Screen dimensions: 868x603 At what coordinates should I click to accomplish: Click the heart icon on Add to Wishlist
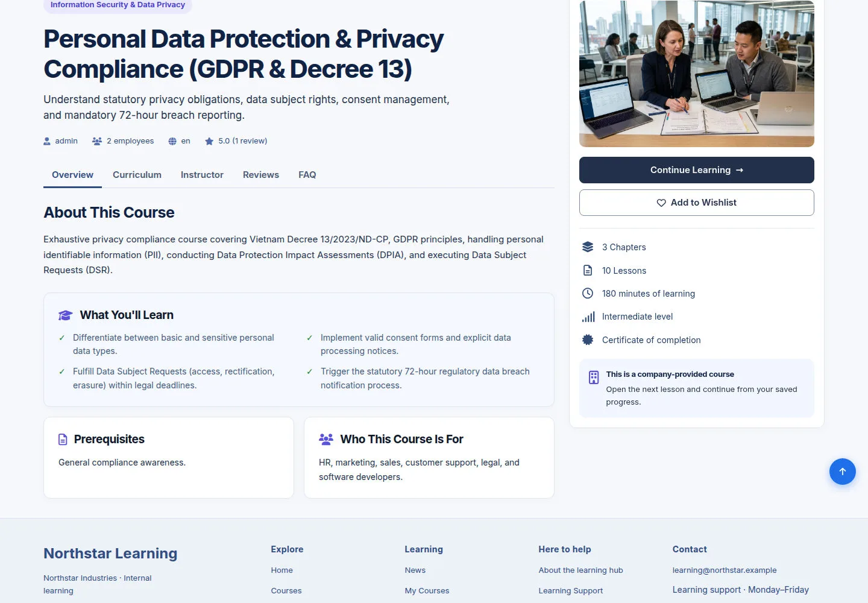point(661,203)
